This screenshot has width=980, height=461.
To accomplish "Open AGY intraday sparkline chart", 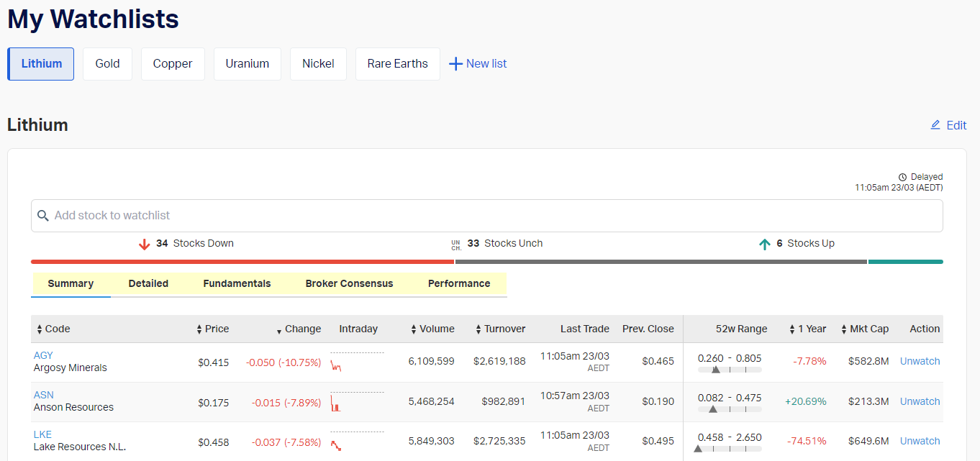I will click(357, 362).
